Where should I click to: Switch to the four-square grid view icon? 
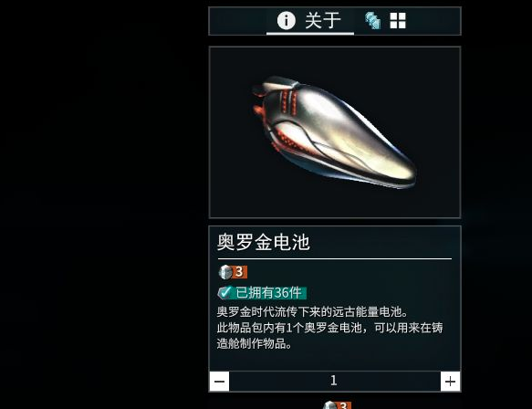pyautogui.click(x=398, y=21)
